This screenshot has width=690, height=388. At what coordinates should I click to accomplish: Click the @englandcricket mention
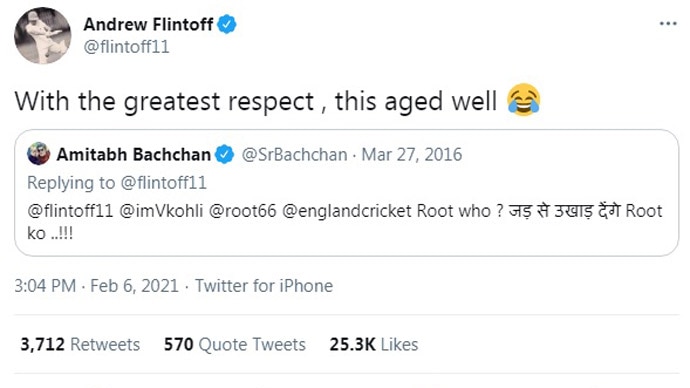point(346,211)
